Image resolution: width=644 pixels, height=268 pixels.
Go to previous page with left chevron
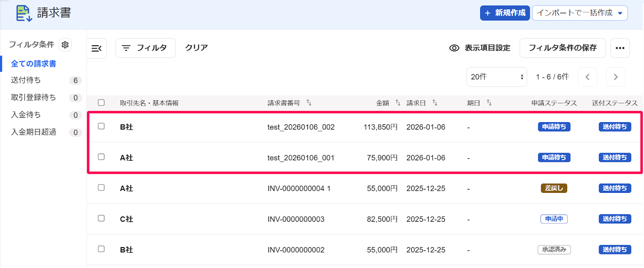(588, 77)
